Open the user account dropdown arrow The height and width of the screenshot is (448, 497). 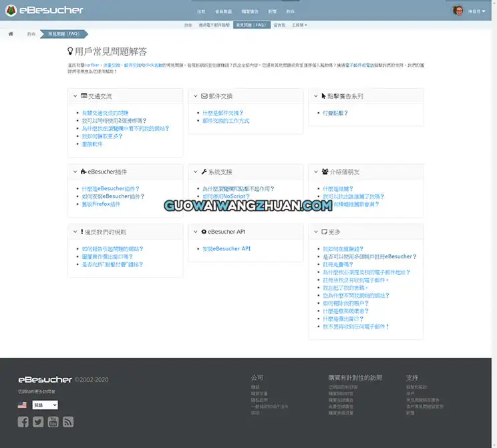pyautogui.click(x=484, y=11)
